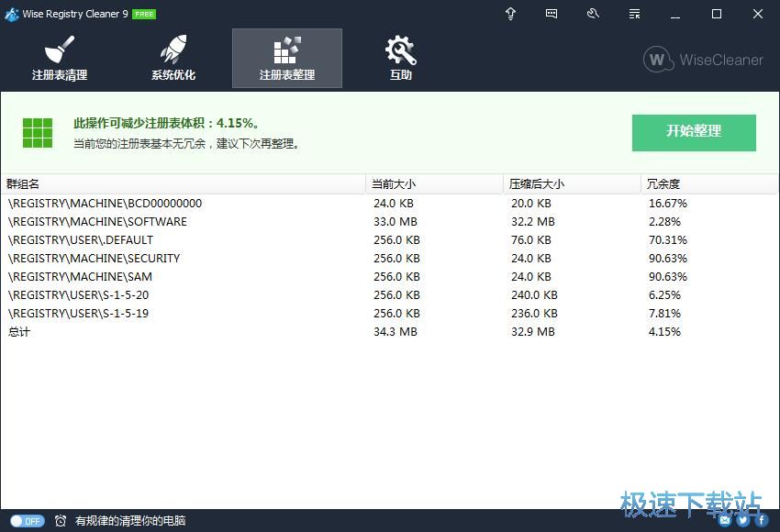Sort by 压缩后大小 column header
This screenshot has width=780, height=532.
[572, 184]
